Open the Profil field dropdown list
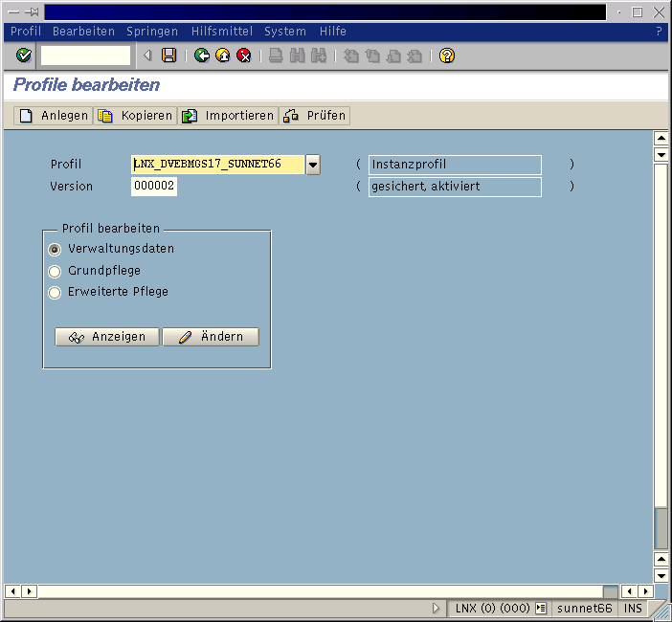Image resolution: width=672 pixels, height=622 pixels. click(313, 165)
